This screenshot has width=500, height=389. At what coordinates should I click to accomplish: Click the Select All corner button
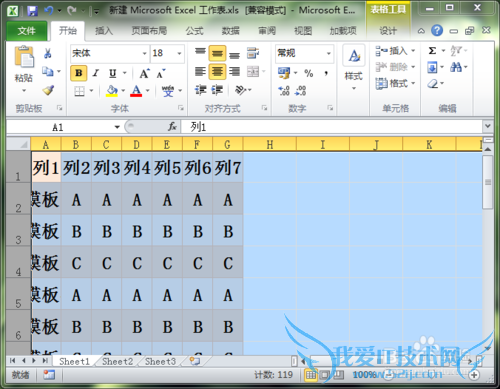pos(19,144)
